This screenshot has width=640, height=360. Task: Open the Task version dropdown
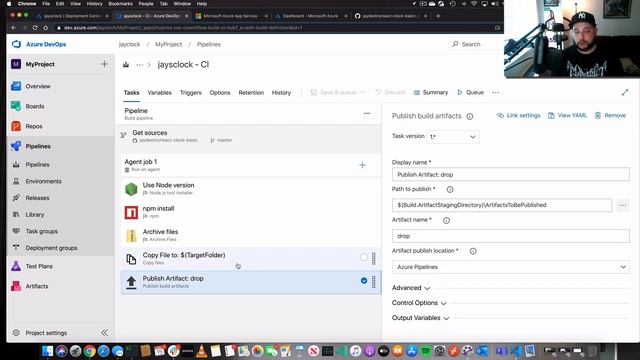(x=453, y=137)
